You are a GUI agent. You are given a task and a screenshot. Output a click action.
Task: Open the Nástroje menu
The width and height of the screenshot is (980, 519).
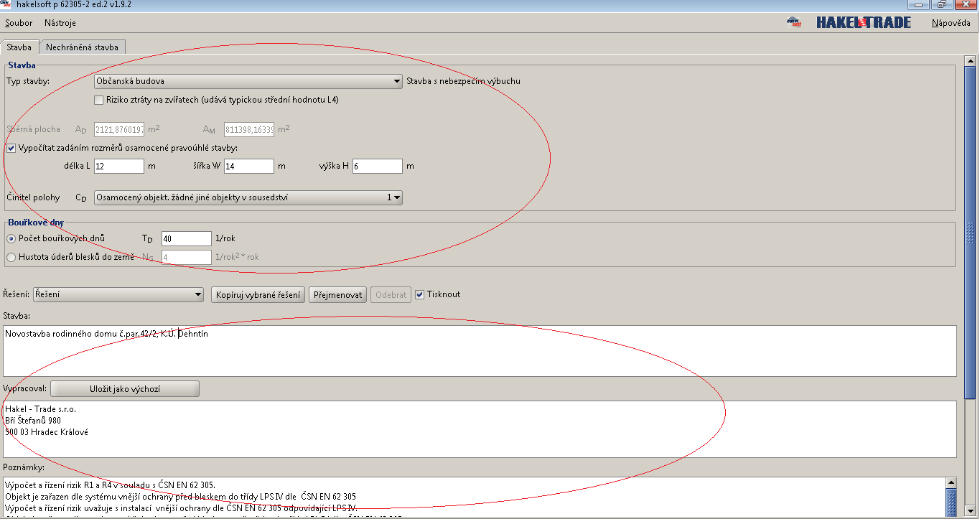60,23
